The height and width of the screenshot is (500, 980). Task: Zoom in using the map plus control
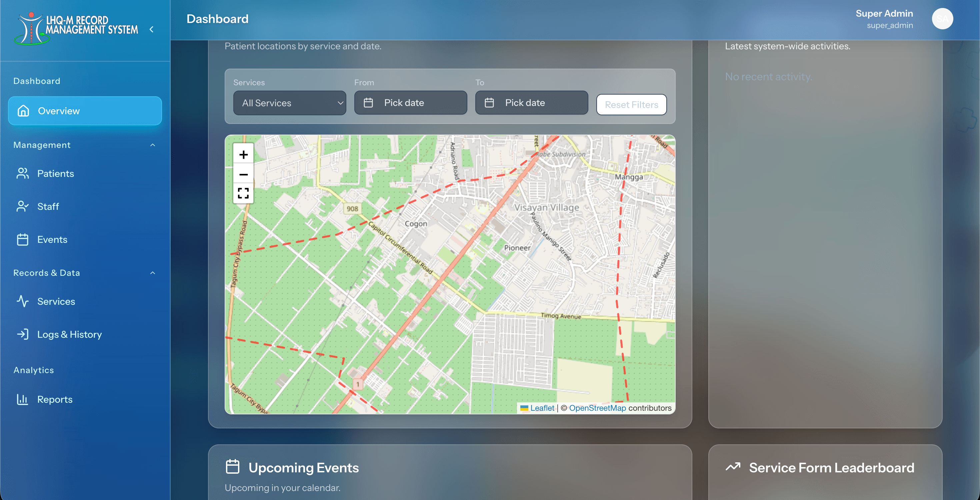(x=243, y=154)
